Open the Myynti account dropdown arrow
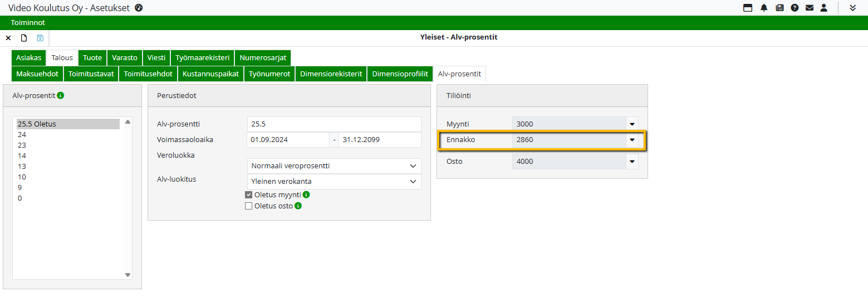 point(632,124)
